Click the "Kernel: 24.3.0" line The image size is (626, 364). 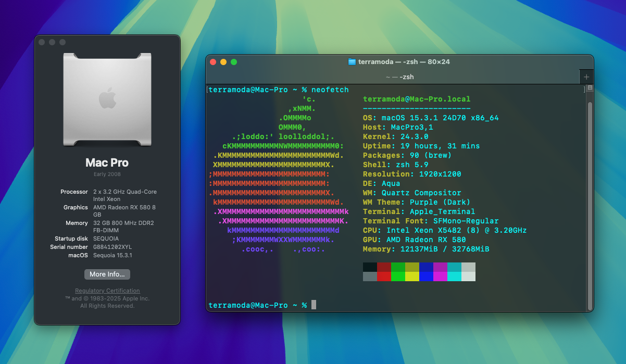coord(395,137)
